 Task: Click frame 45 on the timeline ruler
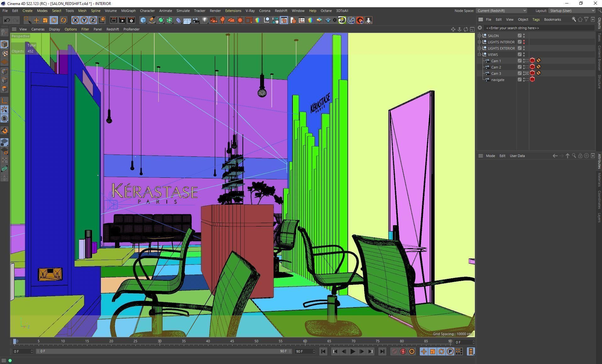232,341
